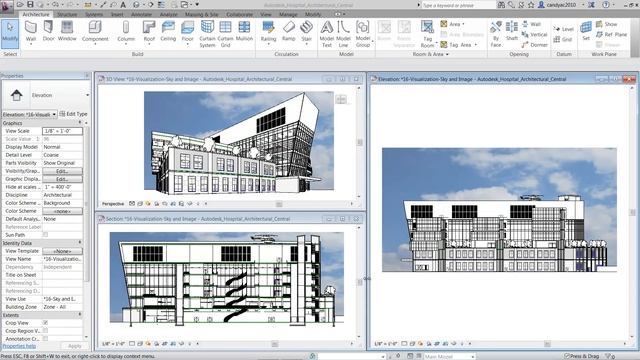
Task: Open the Elevation: *16-Visuali view instance dropdown
Action: point(29,114)
